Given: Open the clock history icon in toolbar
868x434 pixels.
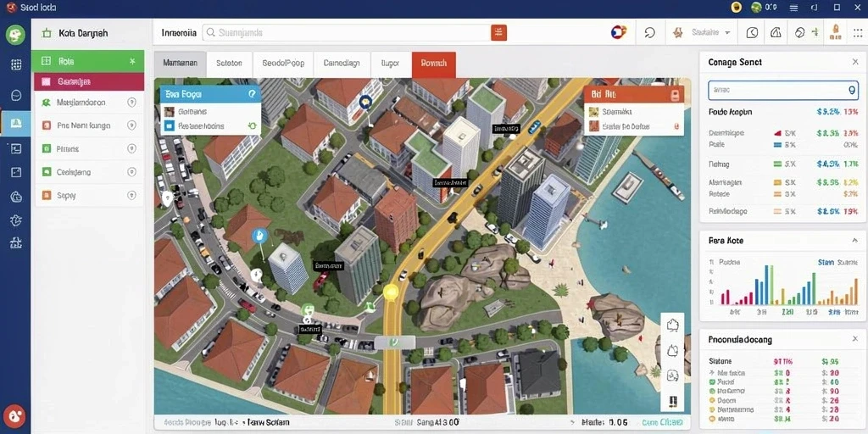Looking at the screenshot, I should tap(752, 33).
